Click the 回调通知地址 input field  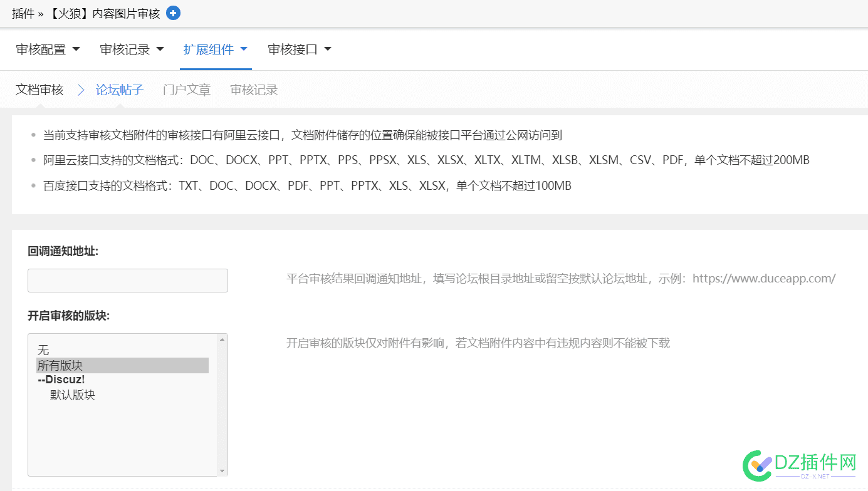(x=127, y=280)
